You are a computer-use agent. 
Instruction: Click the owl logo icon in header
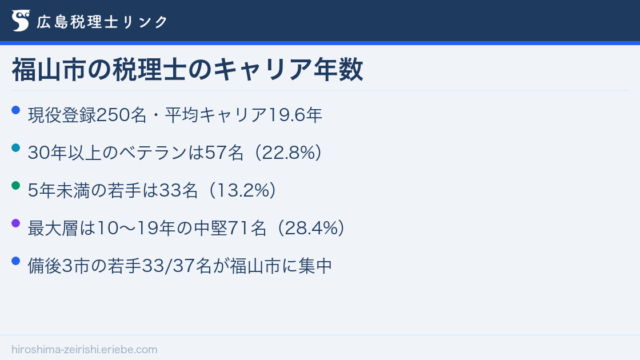click(x=20, y=20)
